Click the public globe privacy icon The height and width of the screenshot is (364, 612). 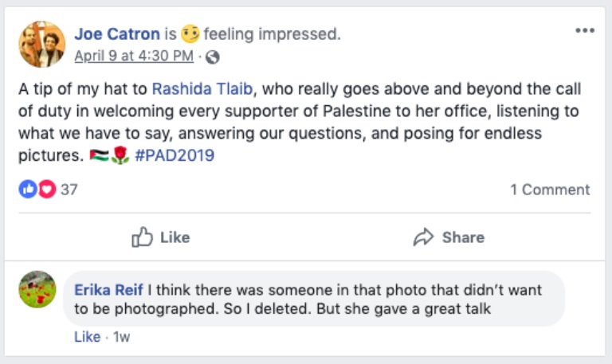coord(212,57)
